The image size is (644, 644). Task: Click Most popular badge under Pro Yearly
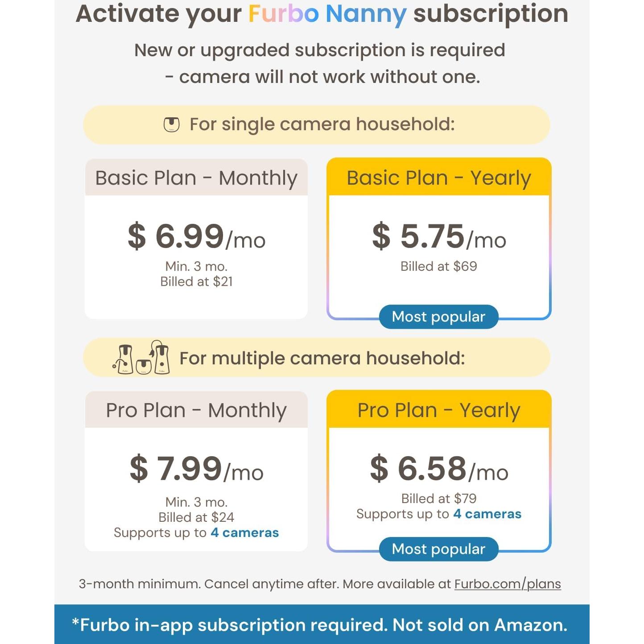coord(438,549)
